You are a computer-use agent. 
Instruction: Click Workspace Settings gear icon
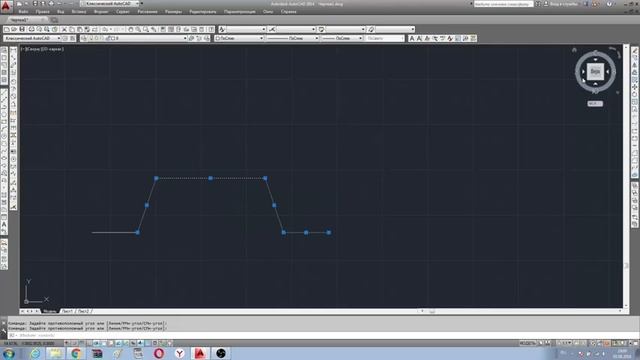pyautogui.click(x=65, y=38)
